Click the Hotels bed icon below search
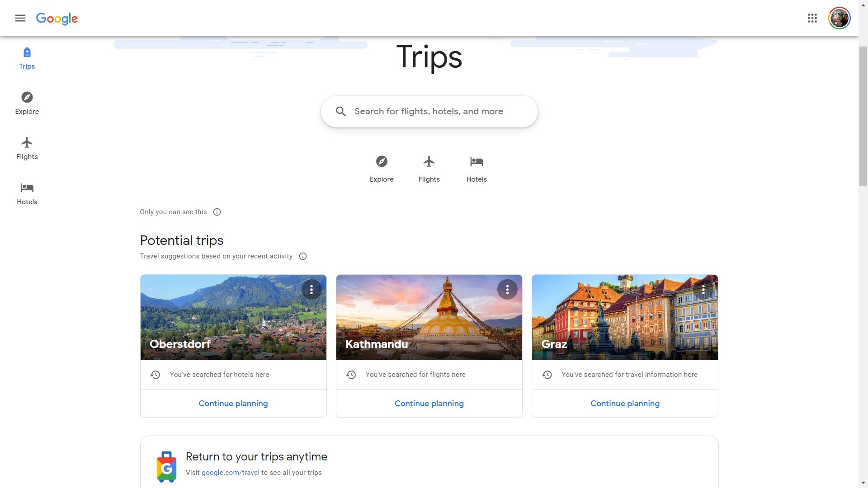Viewport: 868px width, 488px height. [x=476, y=162]
